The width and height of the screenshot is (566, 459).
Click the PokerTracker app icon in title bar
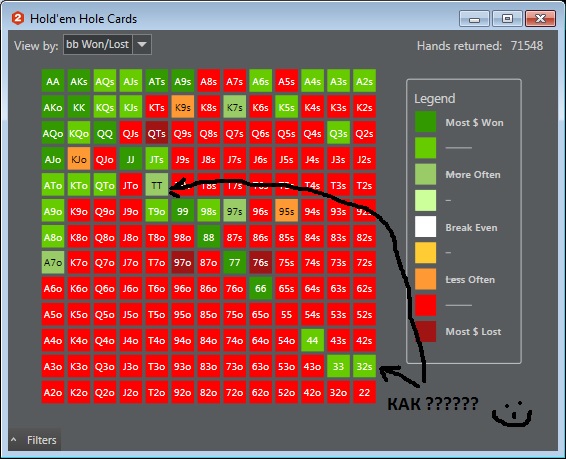18,18
